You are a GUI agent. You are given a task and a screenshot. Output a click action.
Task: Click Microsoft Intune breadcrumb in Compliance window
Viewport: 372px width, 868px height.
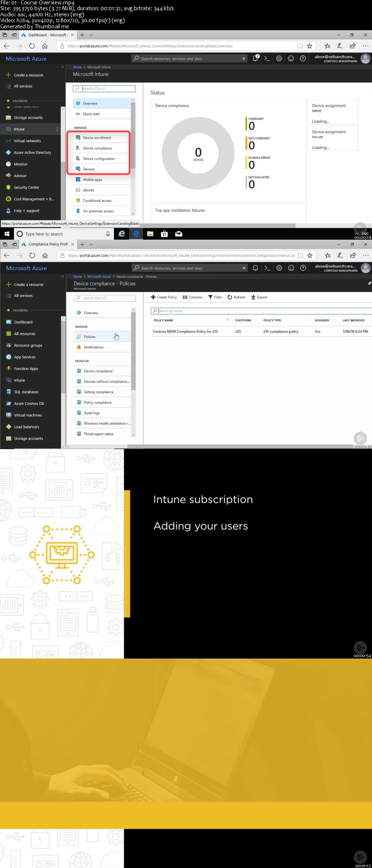tap(99, 277)
